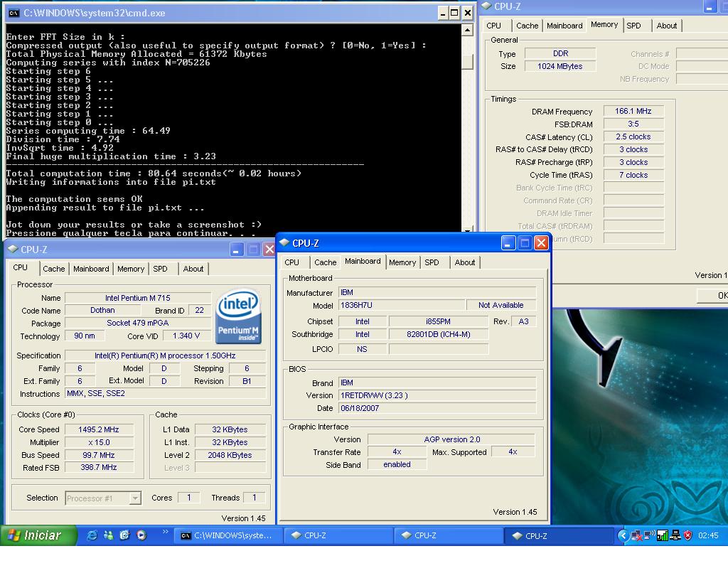Switch to Cache tab in CPU window

tap(54, 269)
